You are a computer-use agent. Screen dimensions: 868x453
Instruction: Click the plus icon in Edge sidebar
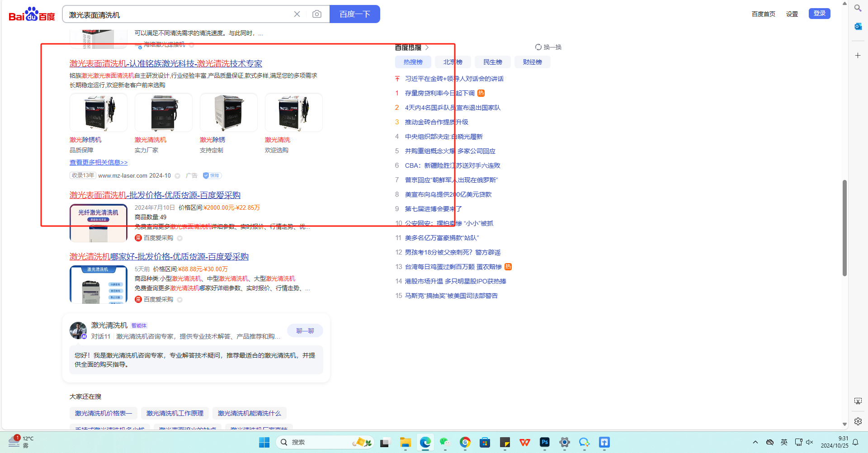pyautogui.click(x=858, y=56)
